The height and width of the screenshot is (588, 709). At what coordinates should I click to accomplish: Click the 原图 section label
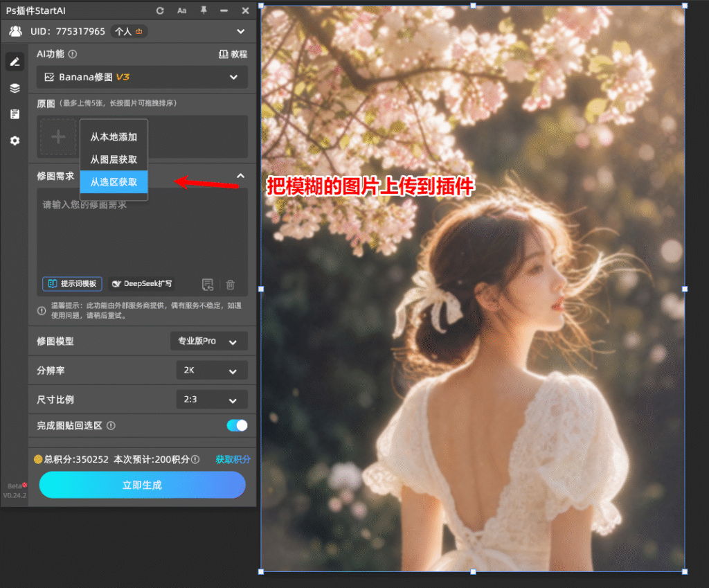(x=46, y=104)
